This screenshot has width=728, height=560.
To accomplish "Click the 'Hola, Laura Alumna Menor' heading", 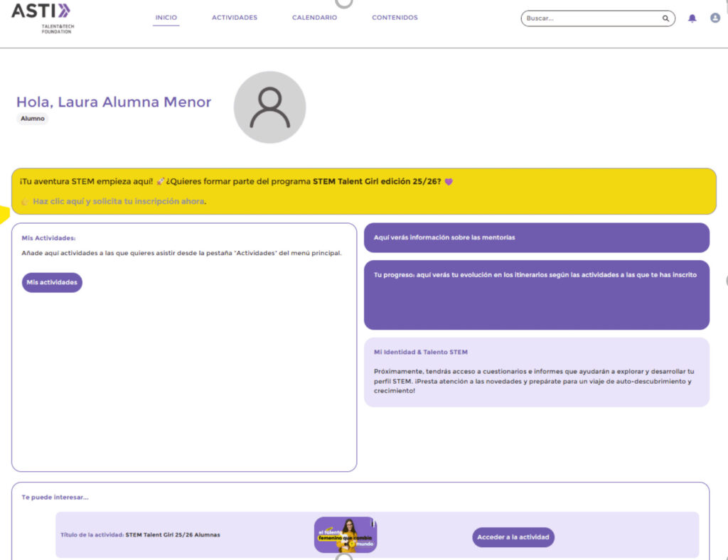I will (x=114, y=102).
